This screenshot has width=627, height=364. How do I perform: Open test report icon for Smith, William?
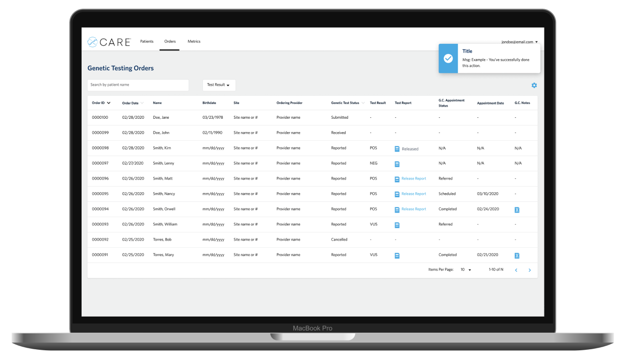tap(397, 225)
